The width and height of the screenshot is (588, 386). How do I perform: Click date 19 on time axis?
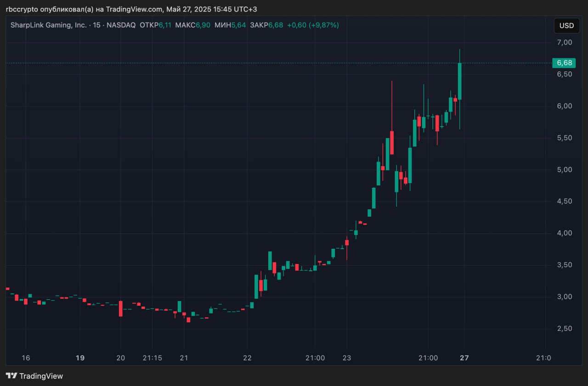pyautogui.click(x=80, y=358)
